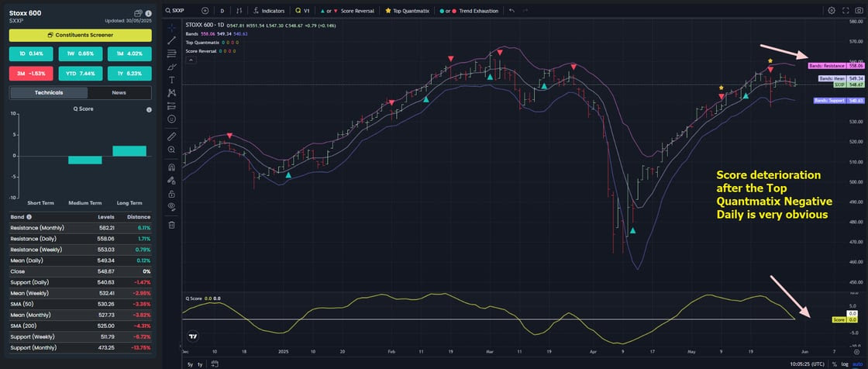Select the 1D 0.14% performance tile
868x369 pixels.
click(31, 53)
